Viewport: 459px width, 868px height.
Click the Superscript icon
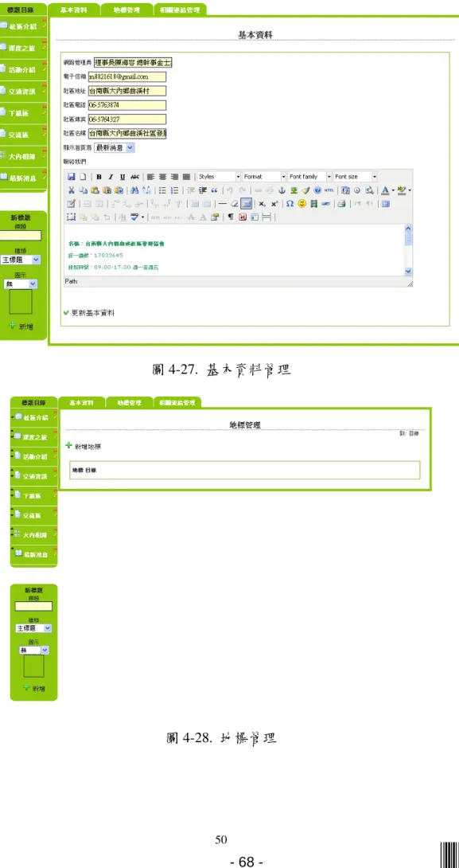(274, 203)
